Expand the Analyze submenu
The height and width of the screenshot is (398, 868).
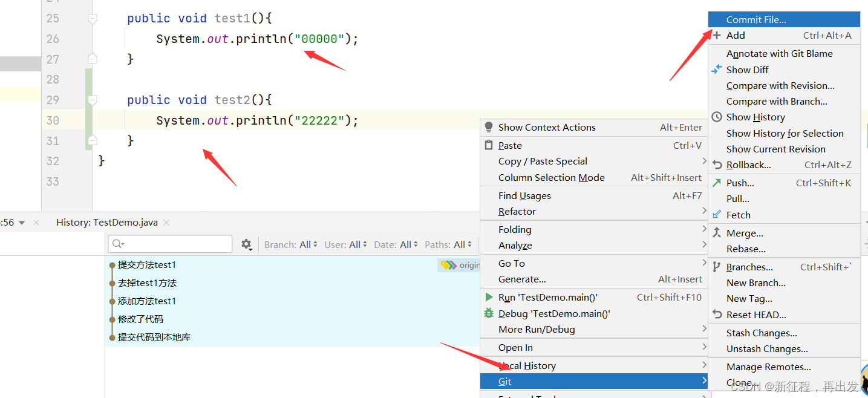click(x=593, y=245)
